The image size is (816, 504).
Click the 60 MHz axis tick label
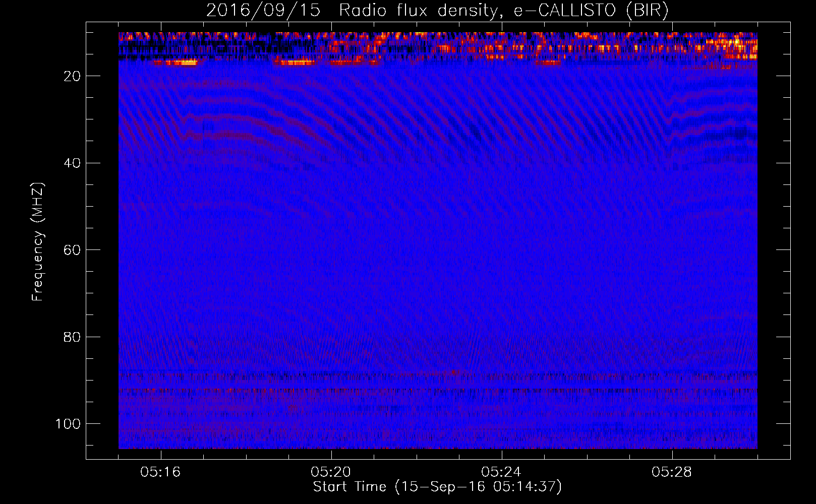[x=73, y=250]
